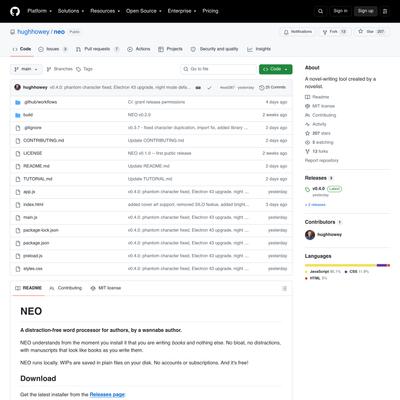Viewport: 400px width, 400px height.
Task: Expand the Open Source menu
Action: tap(144, 11)
